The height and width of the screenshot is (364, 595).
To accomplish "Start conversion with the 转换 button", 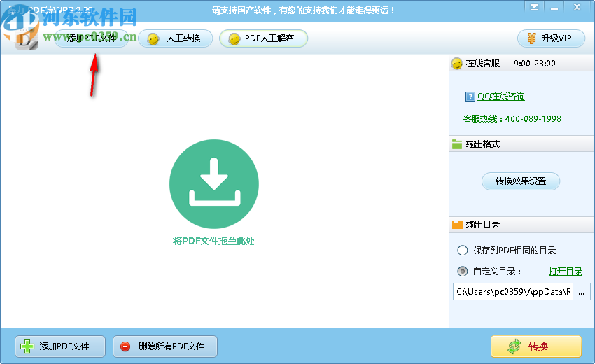I will pyautogui.click(x=536, y=346).
